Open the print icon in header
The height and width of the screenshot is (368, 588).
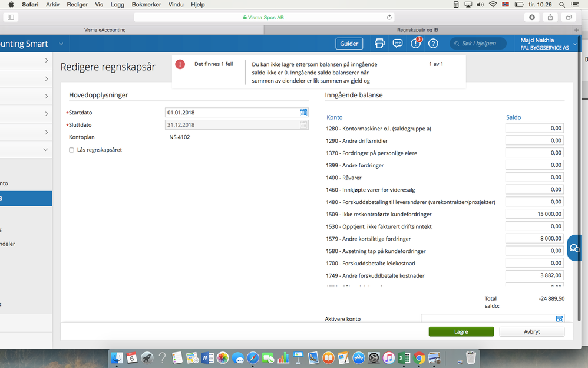coord(379,44)
